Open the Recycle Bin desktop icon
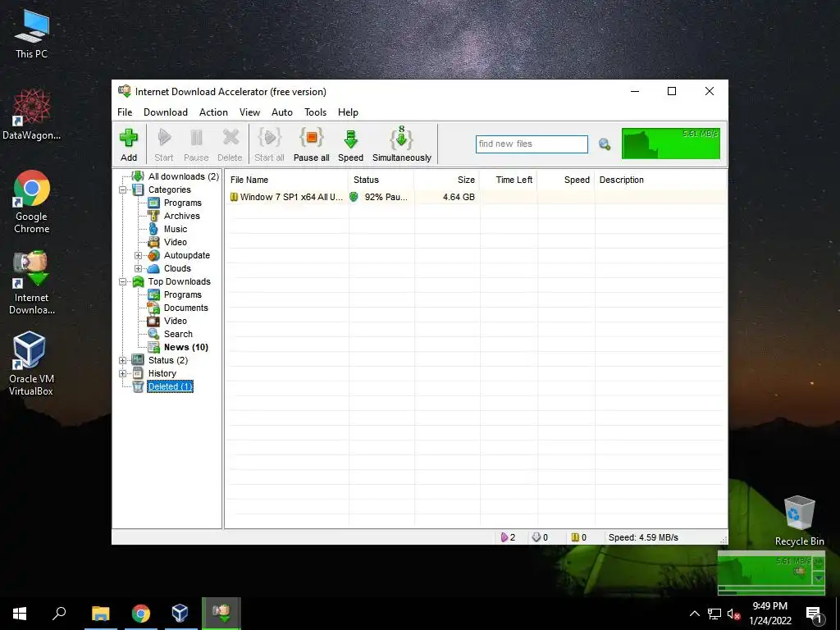840x630 pixels. click(x=799, y=520)
